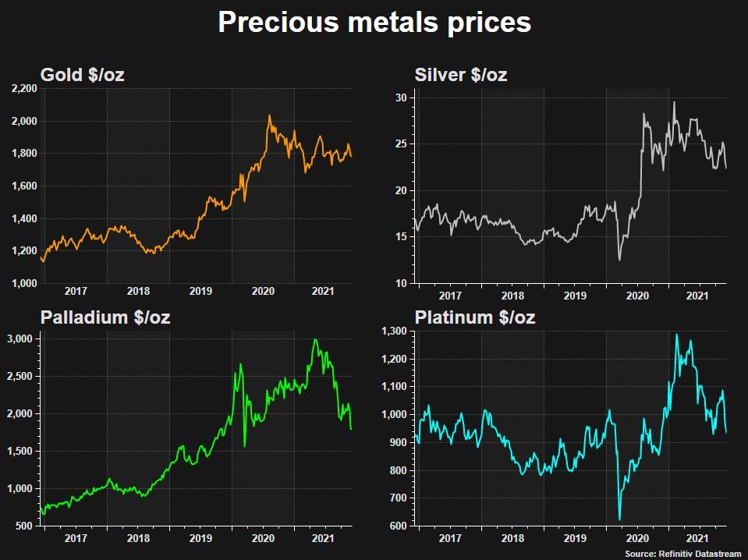748x560 pixels.
Task: Click the 2020 gold price peak
Action: click(269, 115)
